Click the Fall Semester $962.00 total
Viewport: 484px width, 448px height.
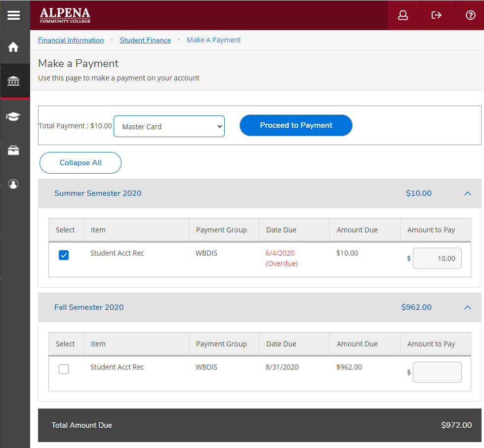pos(416,307)
